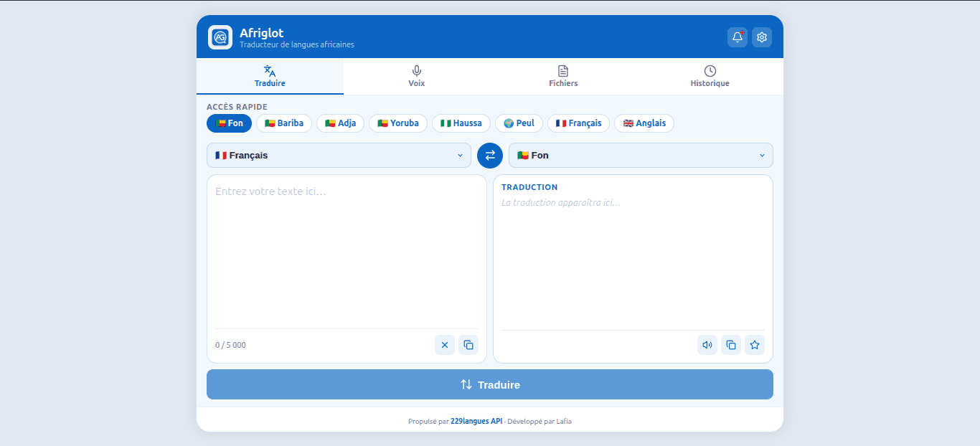Switch to the Voix tab
Screen dimensions: 980x446
(417, 76)
